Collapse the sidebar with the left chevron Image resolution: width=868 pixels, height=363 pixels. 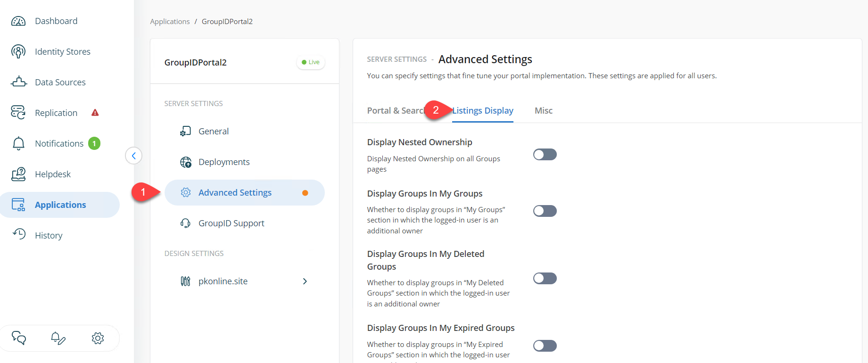[x=134, y=156]
